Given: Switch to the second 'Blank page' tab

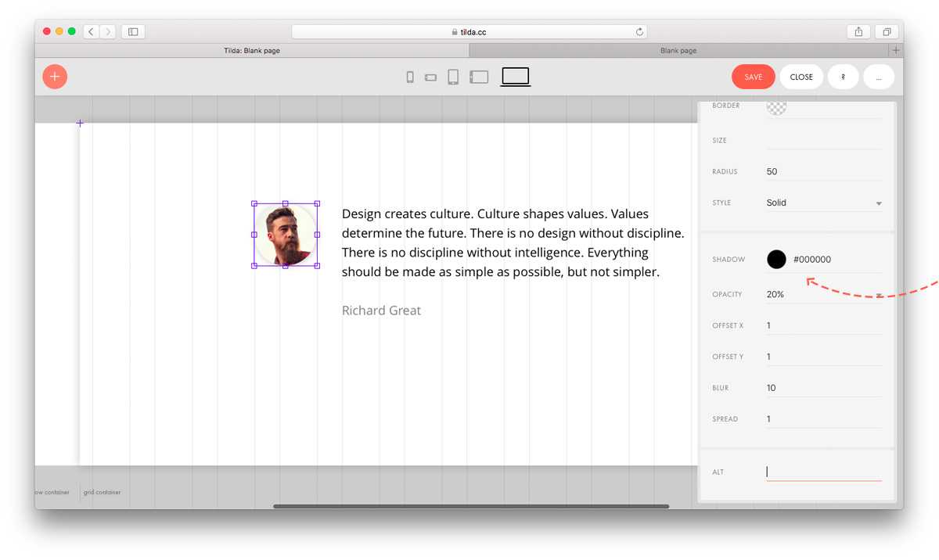Looking at the screenshot, I should point(678,51).
